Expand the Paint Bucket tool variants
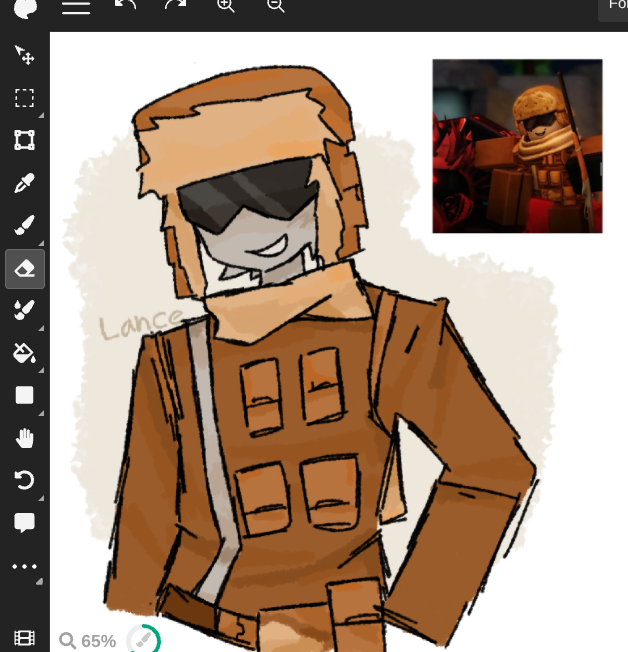Image resolution: width=628 pixels, height=652 pixels. (x=41, y=370)
